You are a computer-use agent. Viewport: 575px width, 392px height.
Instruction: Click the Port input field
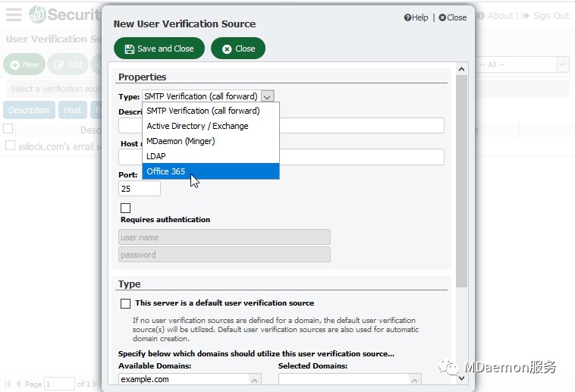(x=140, y=189)
